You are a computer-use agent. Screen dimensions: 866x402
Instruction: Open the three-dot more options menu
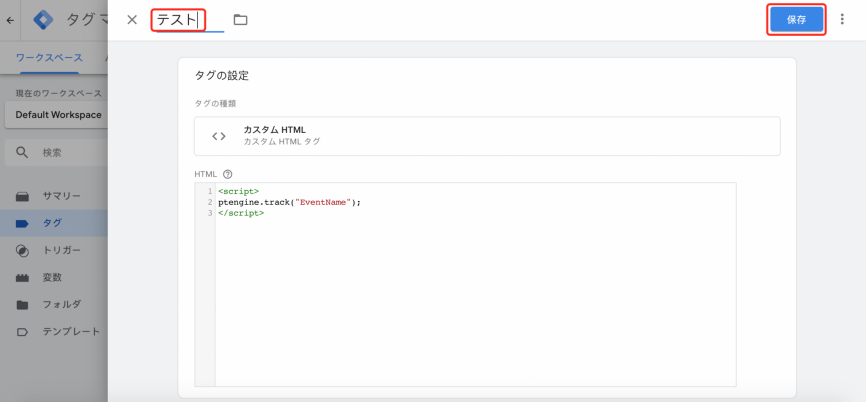[842, 19]
